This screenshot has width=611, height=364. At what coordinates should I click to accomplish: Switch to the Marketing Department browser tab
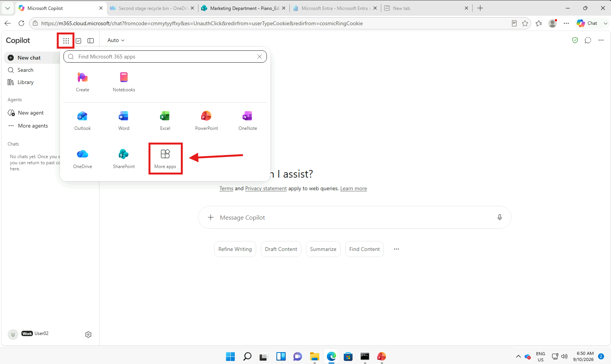point(244,8)
